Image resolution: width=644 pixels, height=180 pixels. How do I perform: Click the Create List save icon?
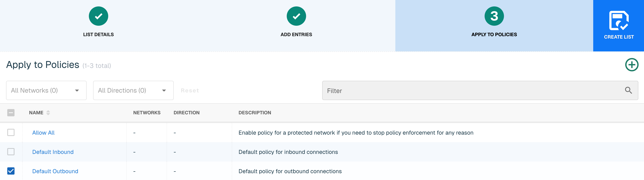point(619,20)
